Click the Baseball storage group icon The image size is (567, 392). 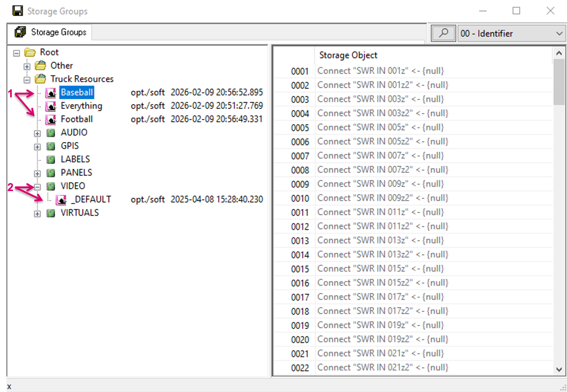click(x=51, y=93)
